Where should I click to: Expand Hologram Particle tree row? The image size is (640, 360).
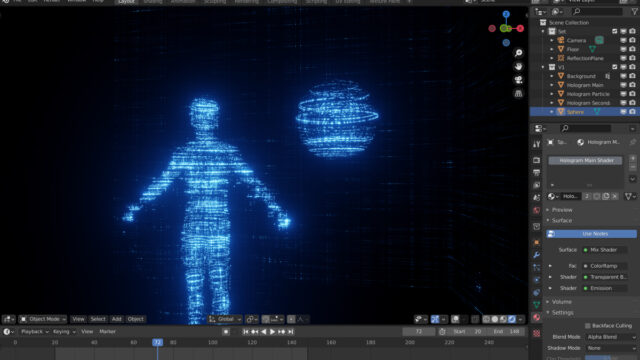pos(552,94)
